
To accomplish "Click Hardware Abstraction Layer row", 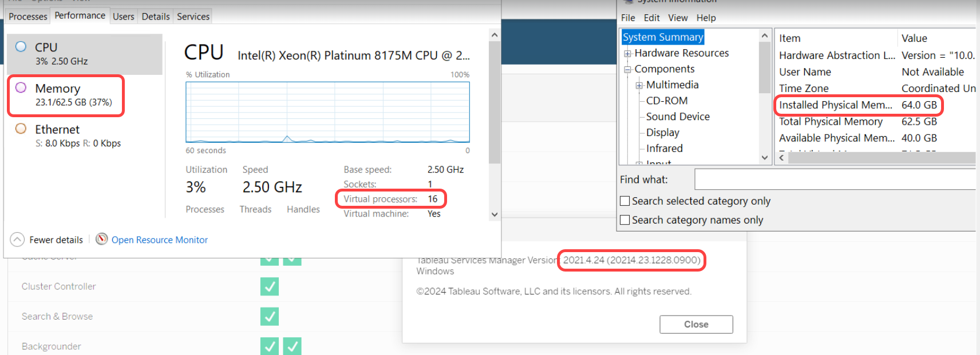I will coord(876,55).
